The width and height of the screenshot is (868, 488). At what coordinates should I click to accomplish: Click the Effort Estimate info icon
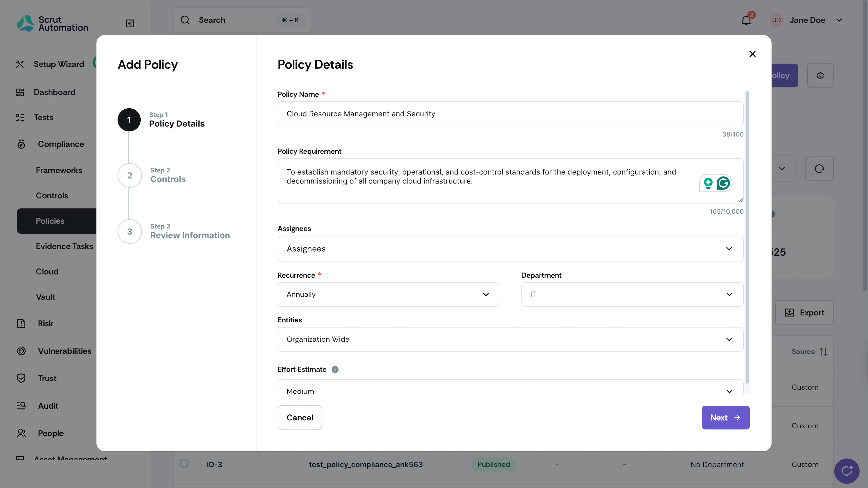point(335,369)
